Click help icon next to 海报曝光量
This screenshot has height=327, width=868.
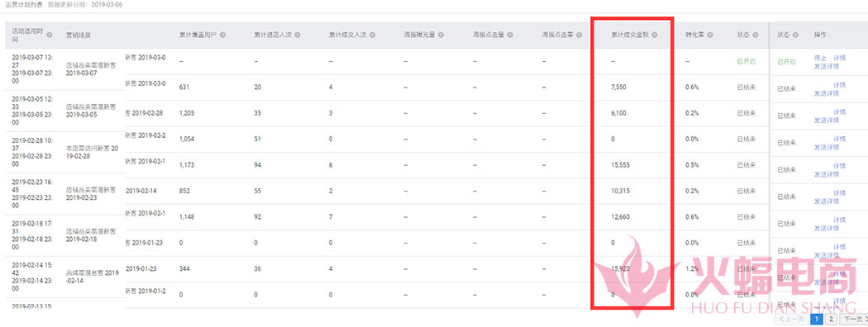441,35
